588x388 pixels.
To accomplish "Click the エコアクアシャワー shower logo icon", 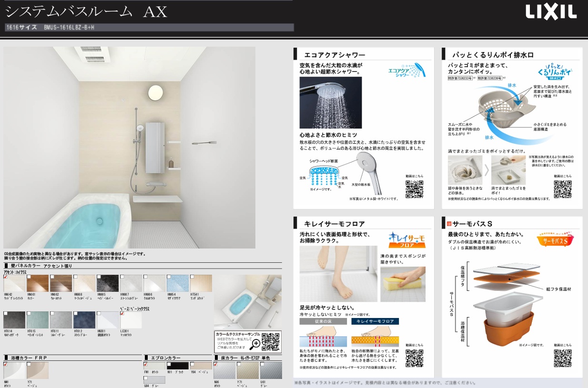I will pyautogui.click(x=406, y=70).
